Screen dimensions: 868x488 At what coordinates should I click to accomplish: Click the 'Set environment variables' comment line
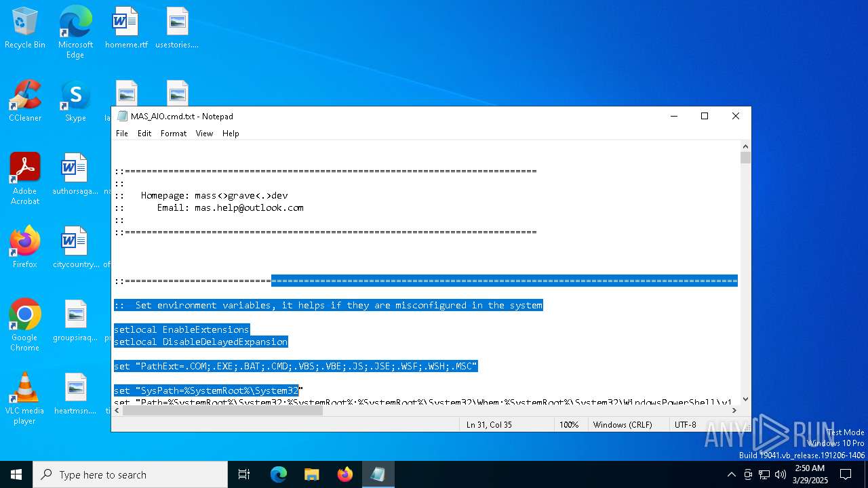pos(328,305)
